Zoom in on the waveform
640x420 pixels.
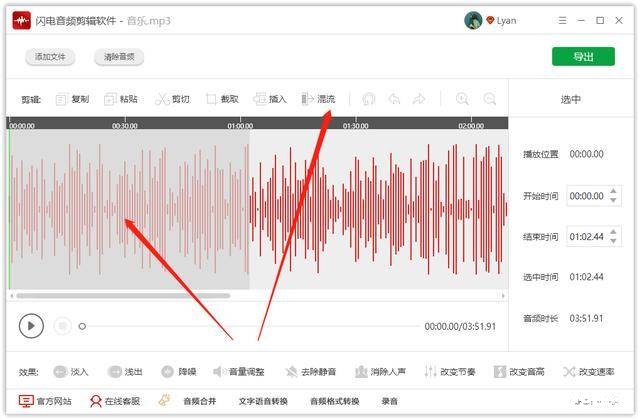pyautogui.click(x=462, y=99)
